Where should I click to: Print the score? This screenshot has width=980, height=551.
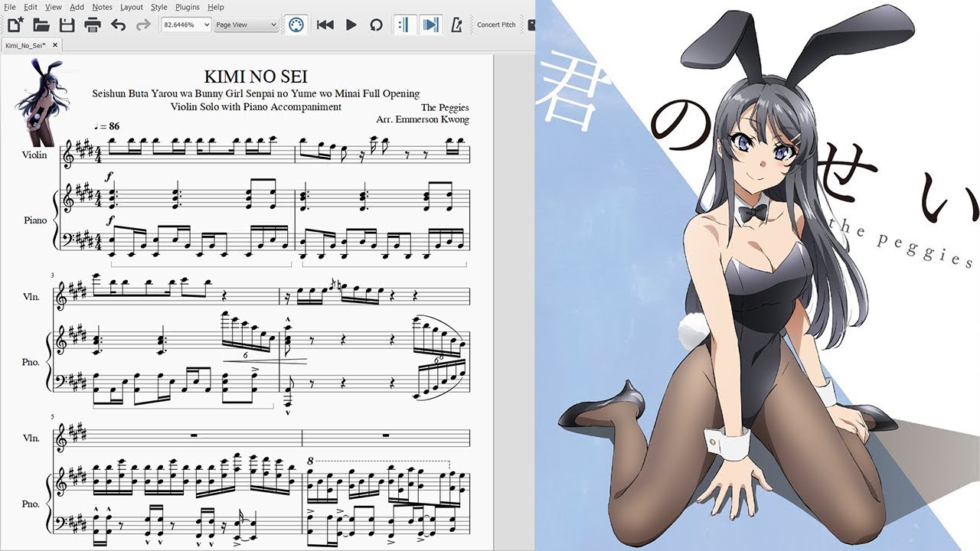tap(93, 24)
